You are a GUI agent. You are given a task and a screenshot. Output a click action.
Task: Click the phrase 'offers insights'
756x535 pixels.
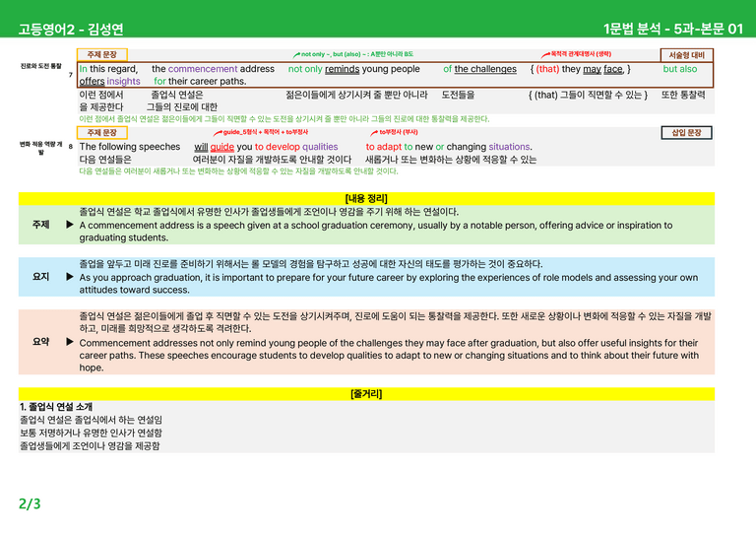pos(109,81)
